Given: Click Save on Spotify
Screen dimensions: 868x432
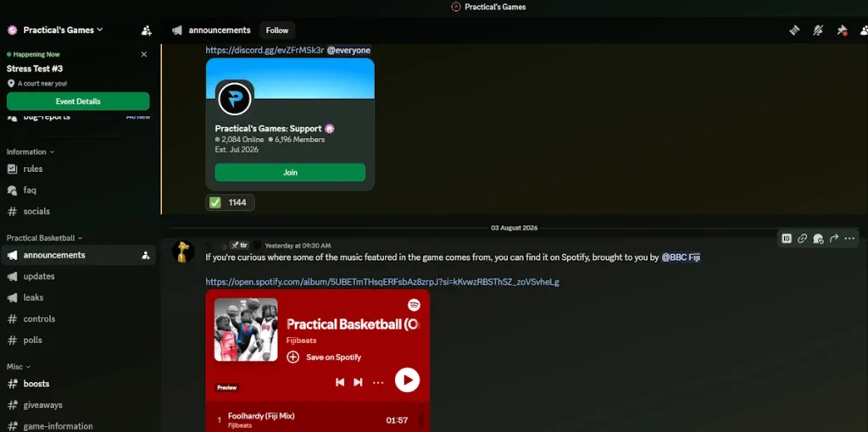Looking at the screenshot, I should click(x=324, y=357).
